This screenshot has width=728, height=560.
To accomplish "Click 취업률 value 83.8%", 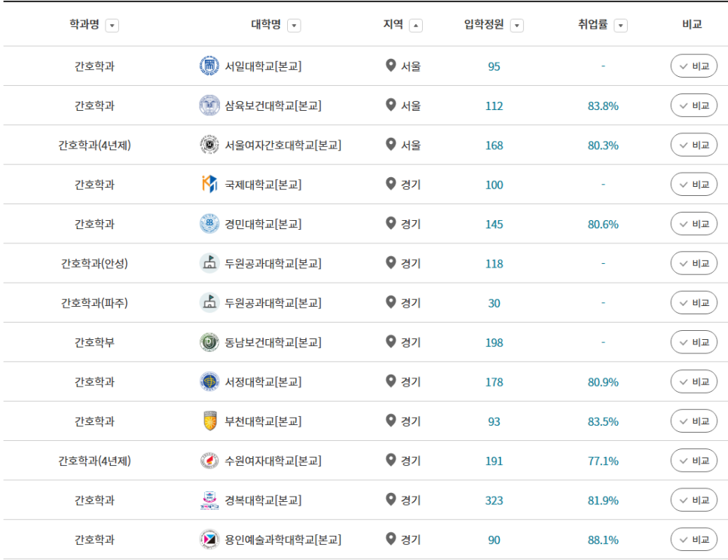I will (x=603, y=106).
